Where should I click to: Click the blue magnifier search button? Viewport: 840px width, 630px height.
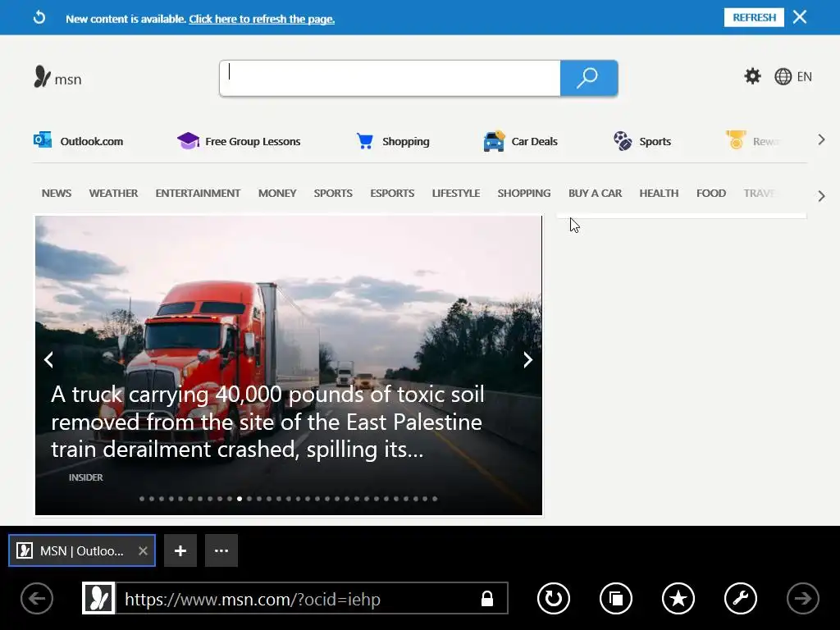pyautogui.click(x=589, y=78)
